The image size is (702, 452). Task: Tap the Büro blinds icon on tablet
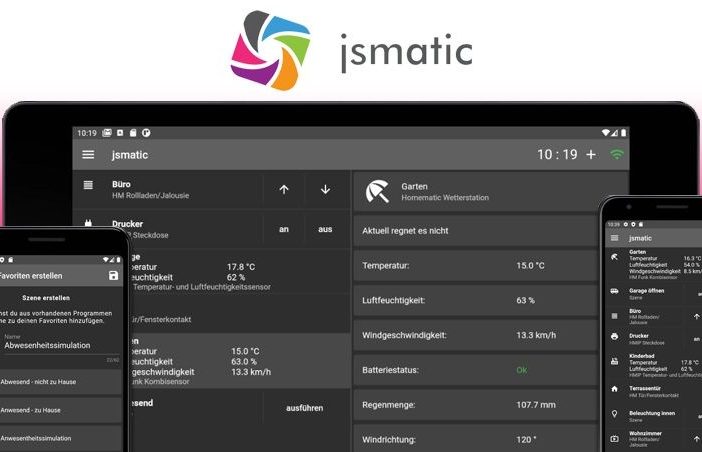coord(88,185)
